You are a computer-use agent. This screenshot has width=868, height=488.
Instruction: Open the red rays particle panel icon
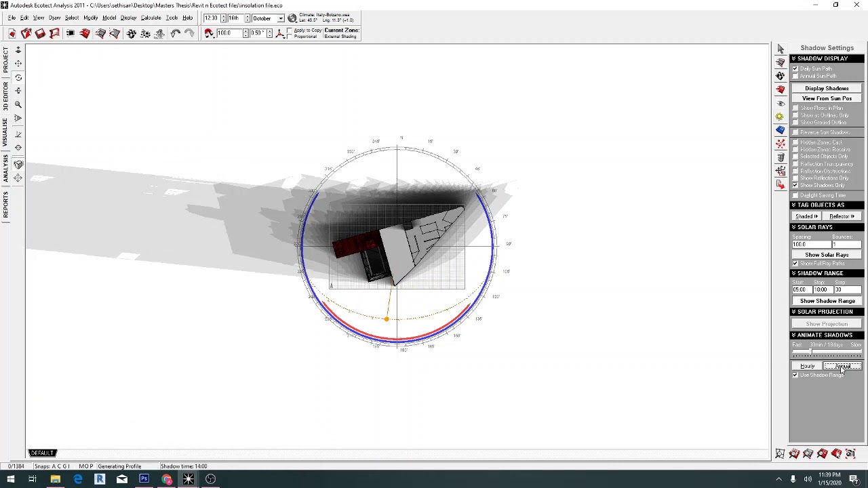[781, 144]
